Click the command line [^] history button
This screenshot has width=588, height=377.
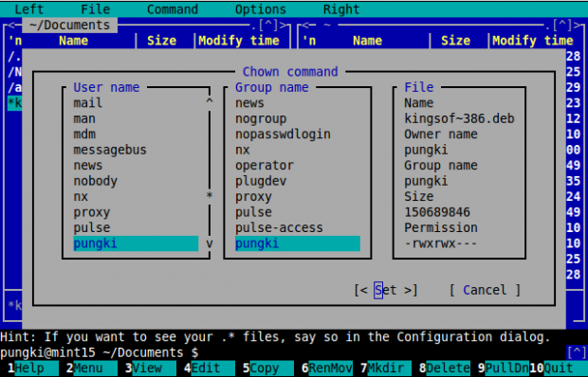tap(577, 352)
